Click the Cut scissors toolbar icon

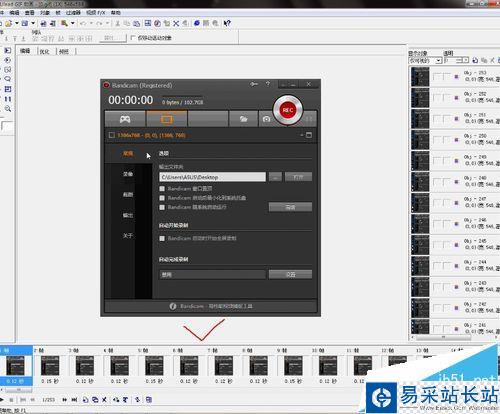[117, 23]
